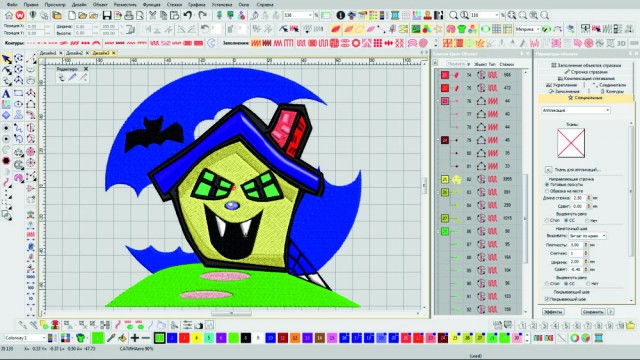Viewport: 640px width, 360px height.
Task: Open the 'Метрика' units dropdown
Action: [x=527, y=29]
